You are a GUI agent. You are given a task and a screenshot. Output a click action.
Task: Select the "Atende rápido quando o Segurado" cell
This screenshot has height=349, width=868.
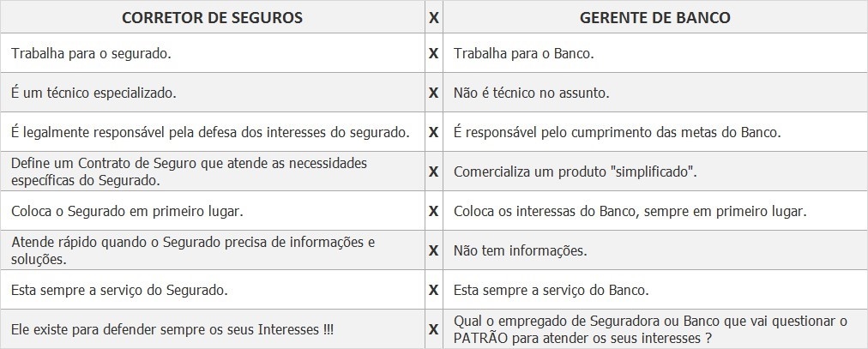(x=193, y=250)
